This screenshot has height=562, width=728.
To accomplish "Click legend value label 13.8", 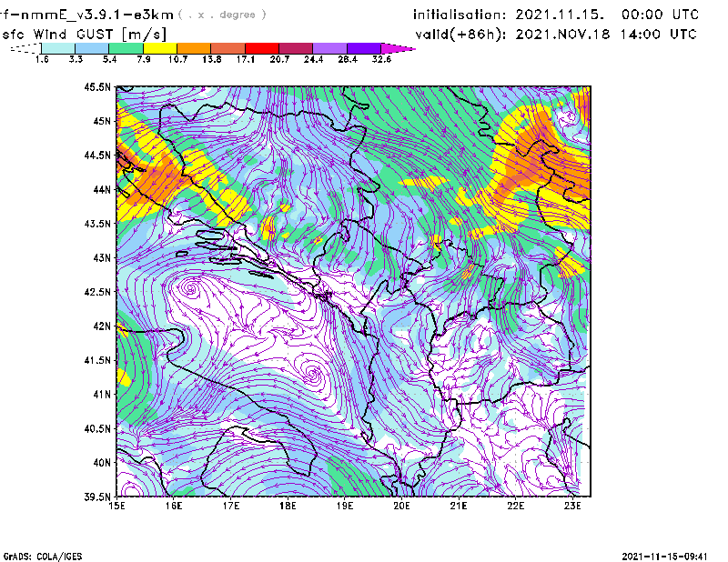I will [212, 59].
